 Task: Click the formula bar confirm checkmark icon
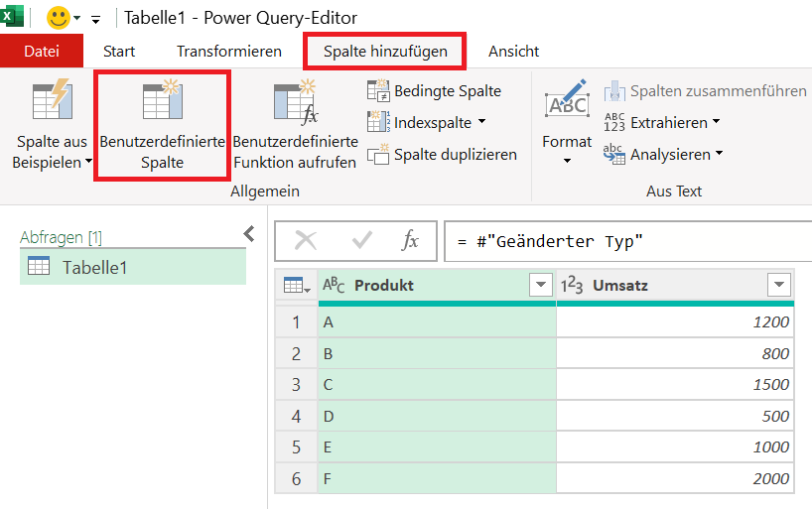coord(361,240)
